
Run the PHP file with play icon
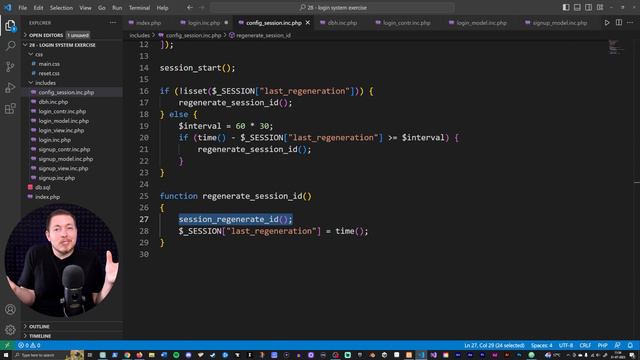coord(607,23)
